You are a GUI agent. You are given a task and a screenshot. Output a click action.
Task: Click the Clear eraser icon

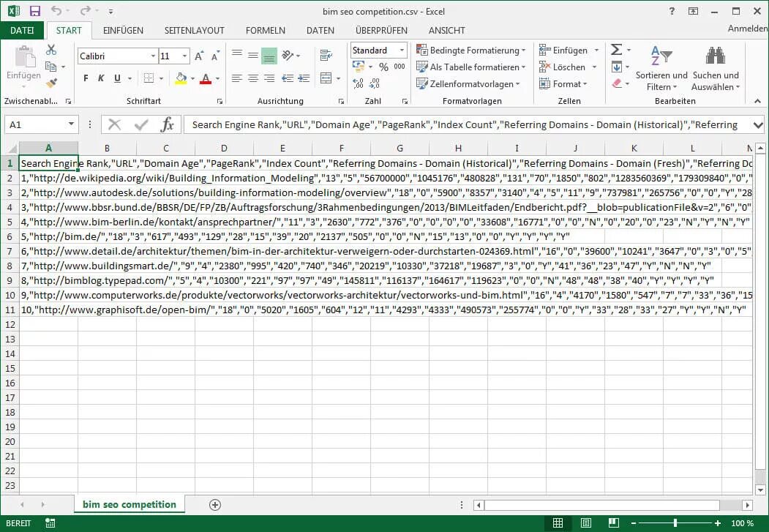(617, 83)
